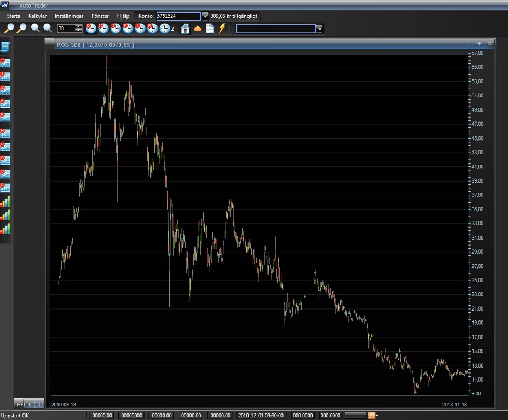
Task: Click the yellow lightning bolt icon
Action: [x=222, y=28]
